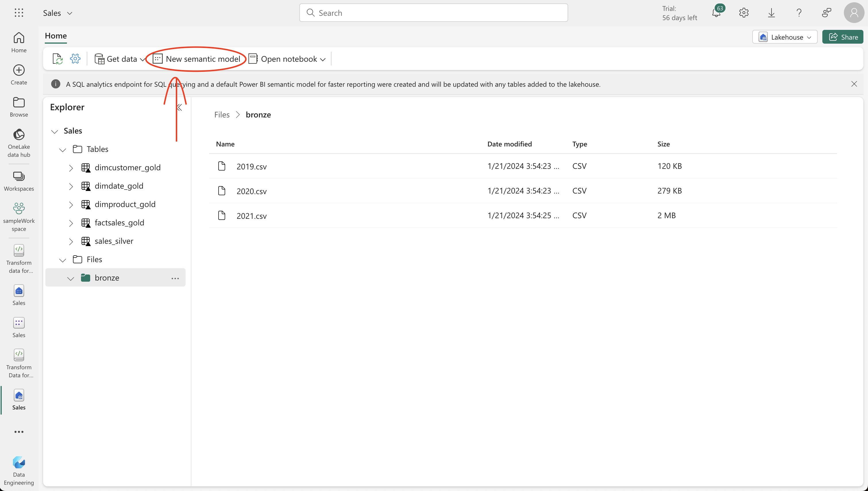Expand factsales_gold table
The width and height of the screenshot is (868, 491).
tap(71, 223)
